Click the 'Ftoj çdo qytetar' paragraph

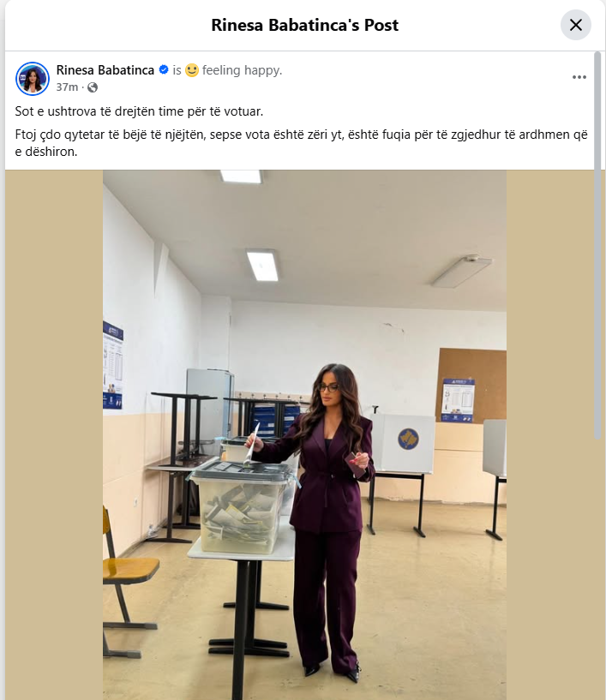(302, 143)
